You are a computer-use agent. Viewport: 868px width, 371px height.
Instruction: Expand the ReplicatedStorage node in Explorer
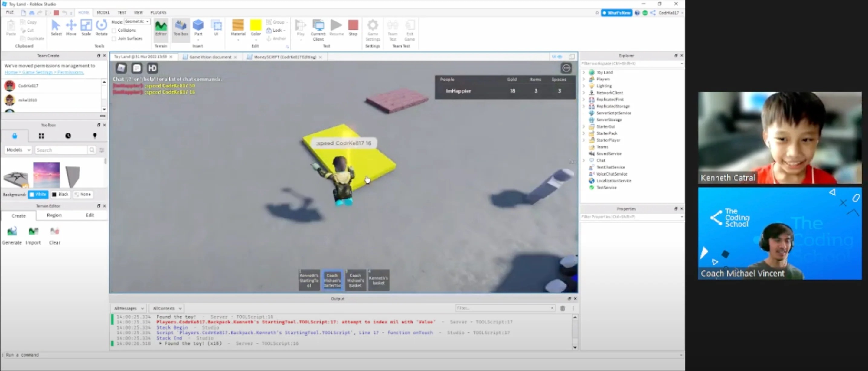click(584, 106)
